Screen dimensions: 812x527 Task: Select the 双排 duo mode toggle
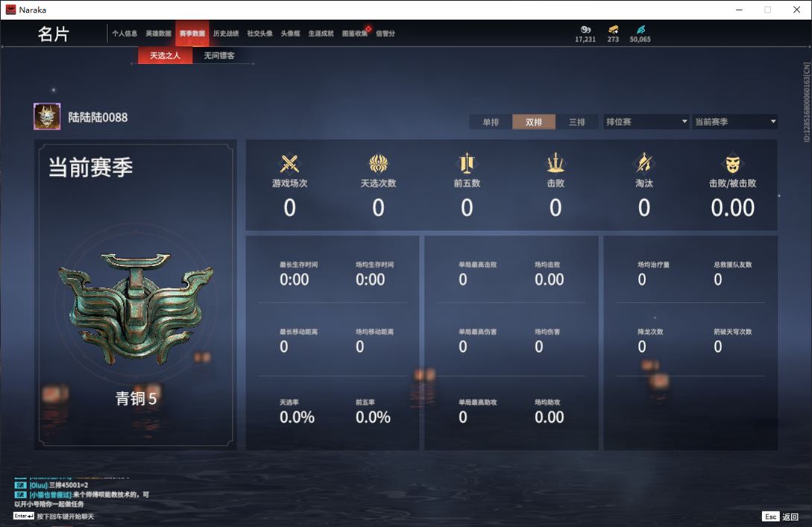[x=534, y=122]
